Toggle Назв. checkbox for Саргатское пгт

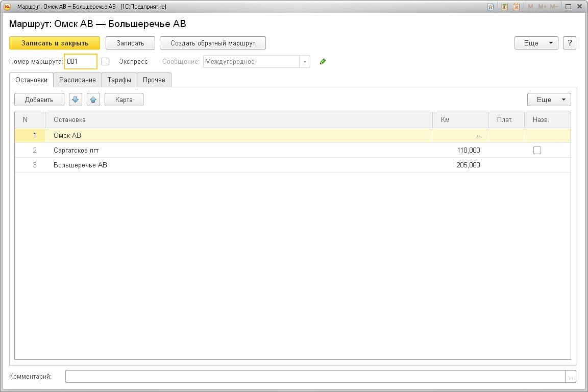tap(537, 151)
